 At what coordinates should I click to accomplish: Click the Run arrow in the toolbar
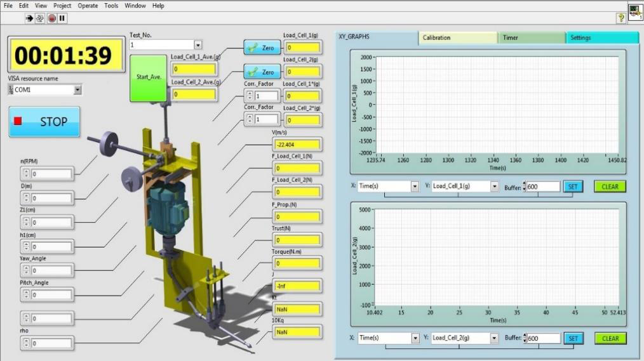29,18
